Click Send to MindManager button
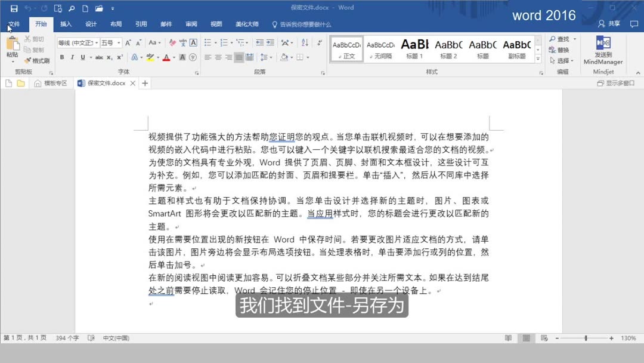644x363 pixels. click(x=603, y=51)
